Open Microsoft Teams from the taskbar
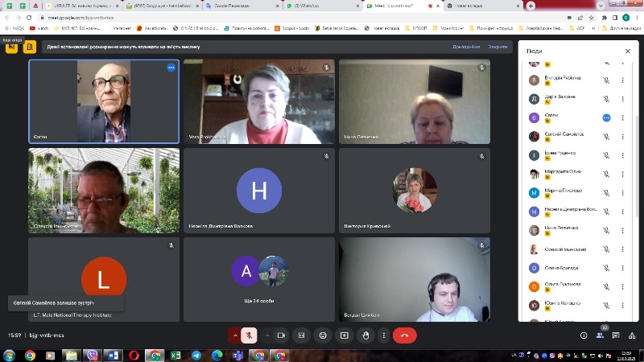 (x=237, y=355)
